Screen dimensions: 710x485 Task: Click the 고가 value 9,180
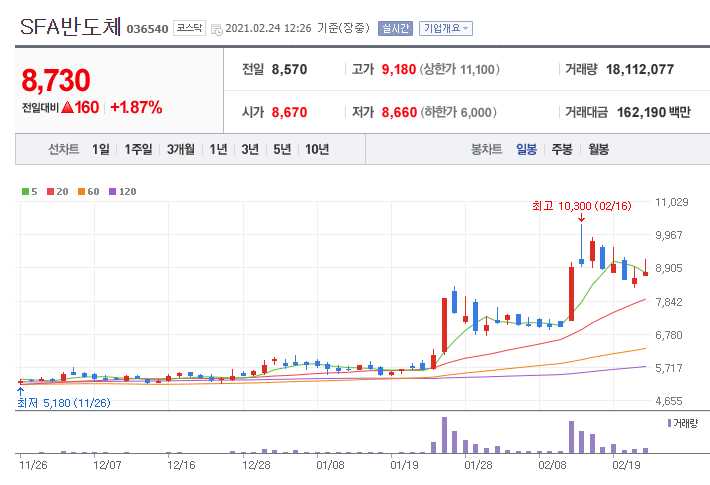click(398, 69)
